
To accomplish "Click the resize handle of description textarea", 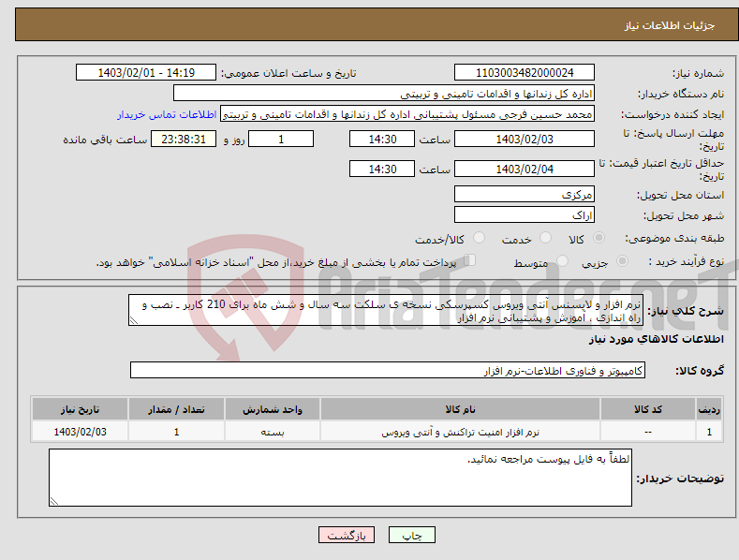I will tap(134, 320).
